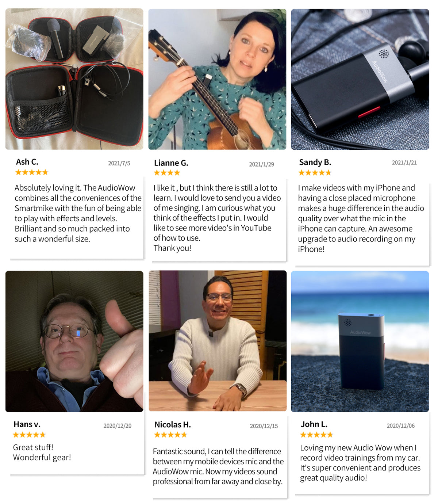Click John L.'s review text about car recordings
The image size is (438, 504).
coord(360,463)
